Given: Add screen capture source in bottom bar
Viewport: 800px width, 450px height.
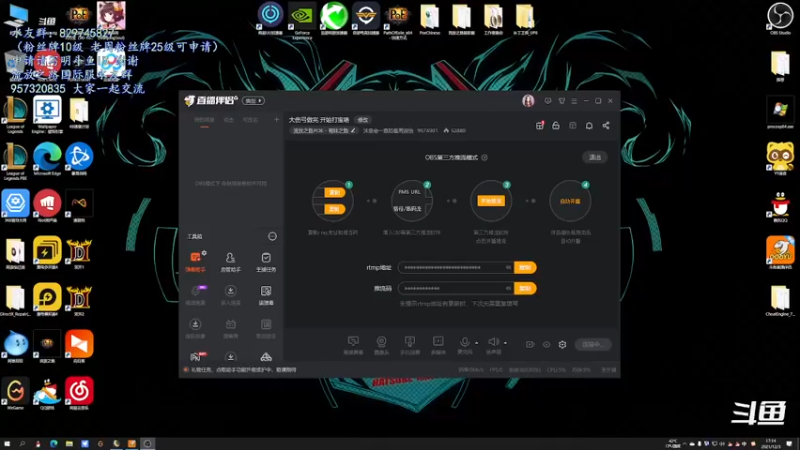Looking at the screenshot, I should 353,344.
